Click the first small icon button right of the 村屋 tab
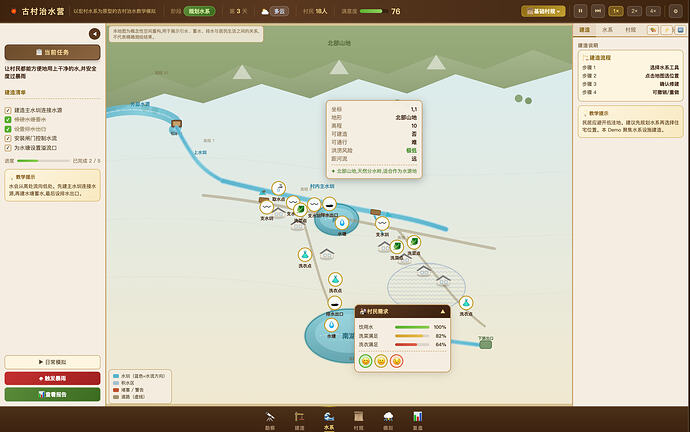Image resolution: width=690 pixels, height=432 pixels. (653, 30)
